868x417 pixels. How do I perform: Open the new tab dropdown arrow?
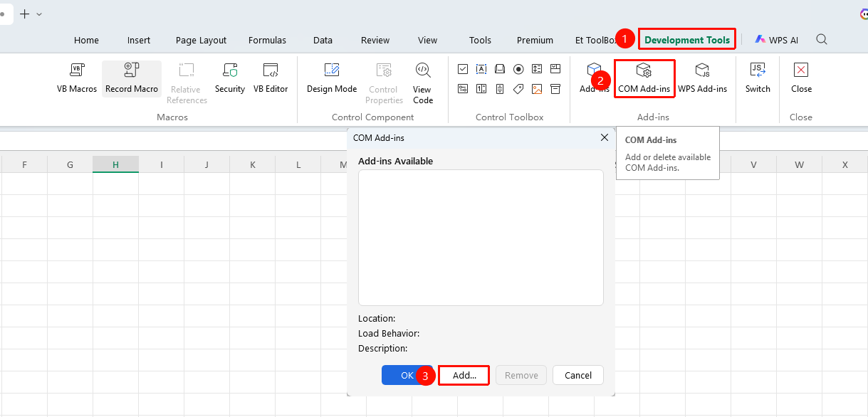(38, 14)
